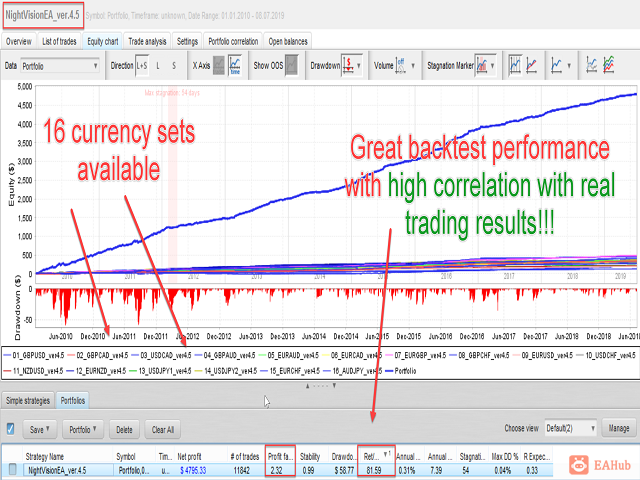Select X Axis by time icon
Screen dimensions: 640x480
(235, 65)
